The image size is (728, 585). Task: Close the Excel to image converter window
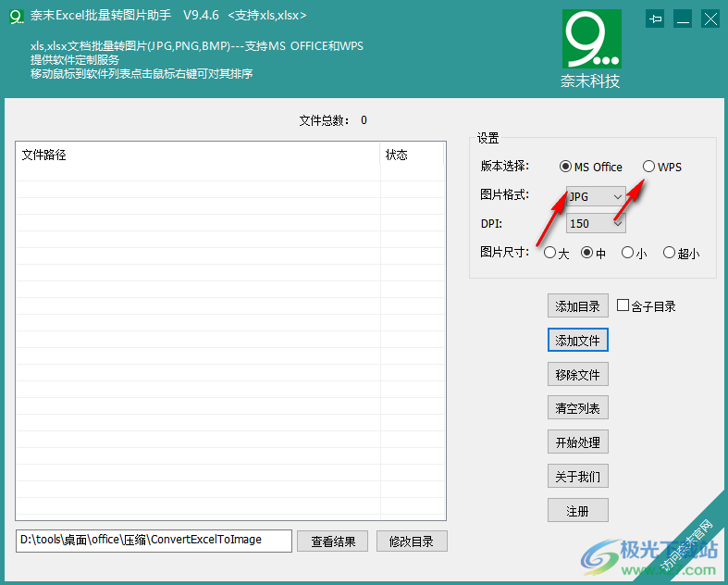click(710, 19)
